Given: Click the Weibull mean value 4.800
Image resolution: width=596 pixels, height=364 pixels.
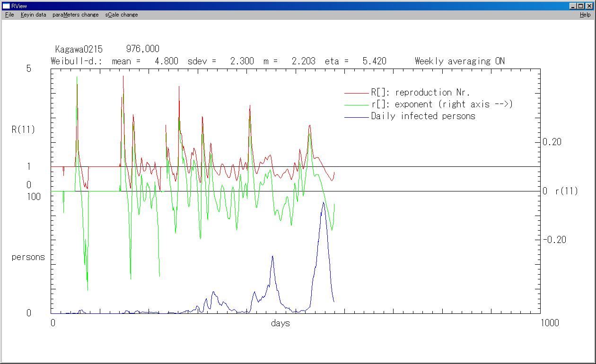Looking at the screenshot, I should [166, 61].
